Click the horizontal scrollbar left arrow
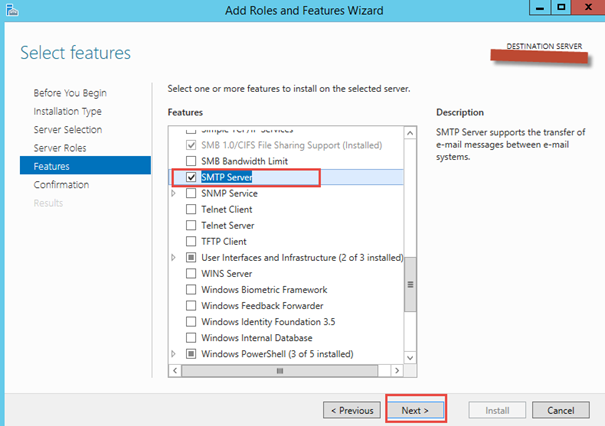The height and width of the screenshot is (426, 605). [176, 370]
